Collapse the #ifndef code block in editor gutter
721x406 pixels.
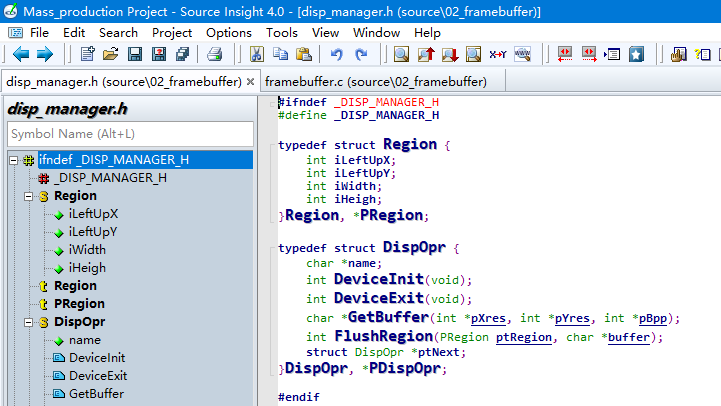point(272,104)
